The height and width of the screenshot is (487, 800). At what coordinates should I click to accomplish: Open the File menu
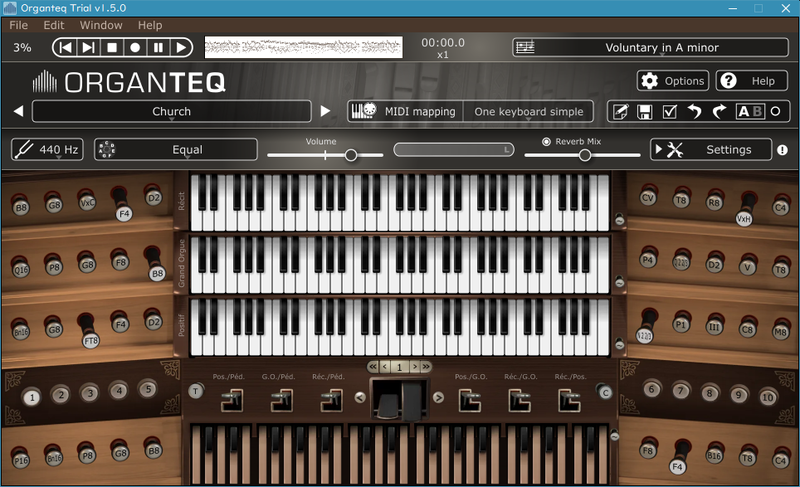tap(18, 25)
